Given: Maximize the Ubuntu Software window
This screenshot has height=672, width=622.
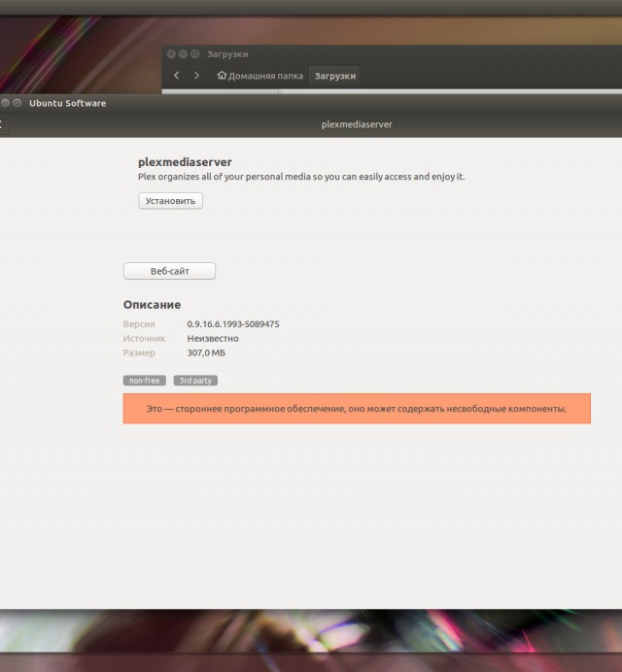Looking at the screenshot, I should pos(17,103).
